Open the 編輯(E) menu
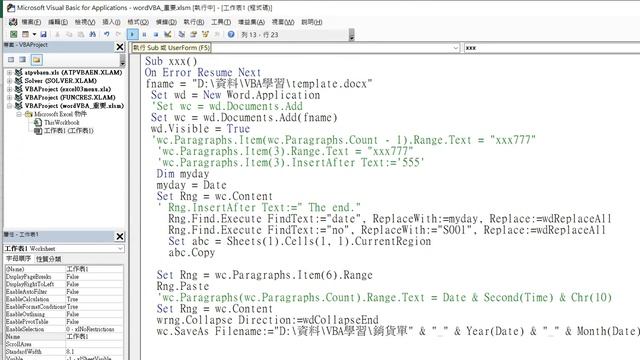The image size is (640, 360). pyautogui.click(x=58, y=22)
